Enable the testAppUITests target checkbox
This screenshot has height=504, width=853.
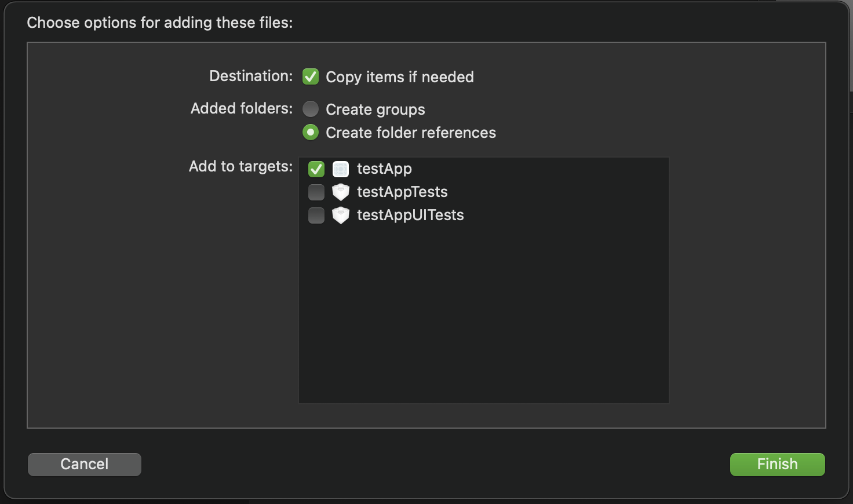click(x=316, y=215)
